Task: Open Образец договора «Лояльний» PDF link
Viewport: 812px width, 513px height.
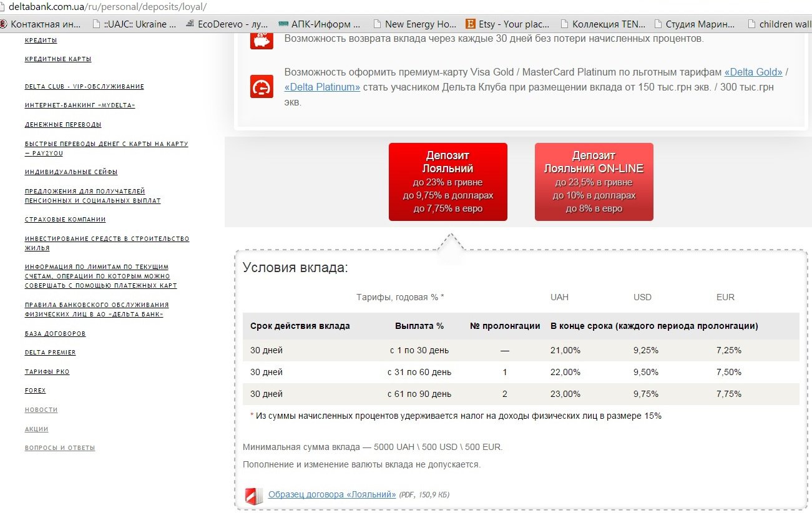Action: point(332,494)
